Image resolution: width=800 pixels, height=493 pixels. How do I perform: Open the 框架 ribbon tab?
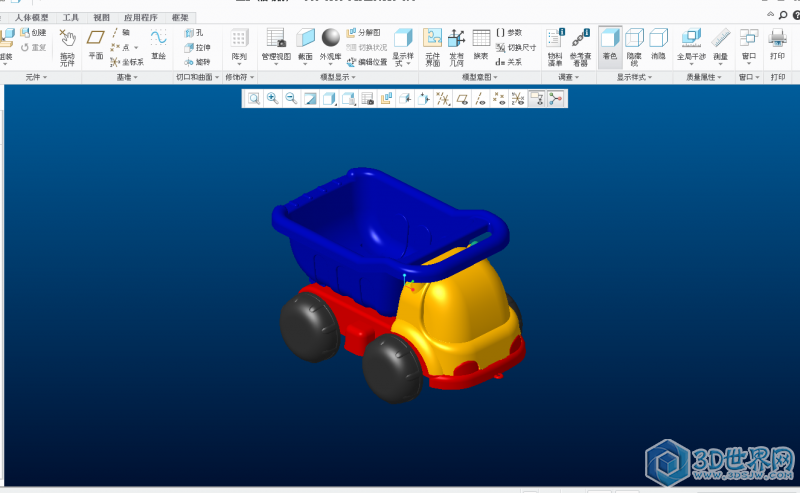click(x=180, y=17)
